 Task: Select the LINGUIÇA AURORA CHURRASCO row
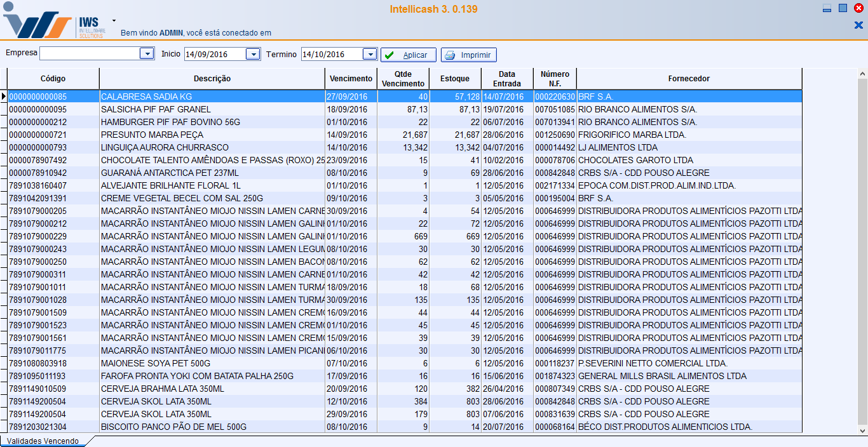tap(405, 147)
